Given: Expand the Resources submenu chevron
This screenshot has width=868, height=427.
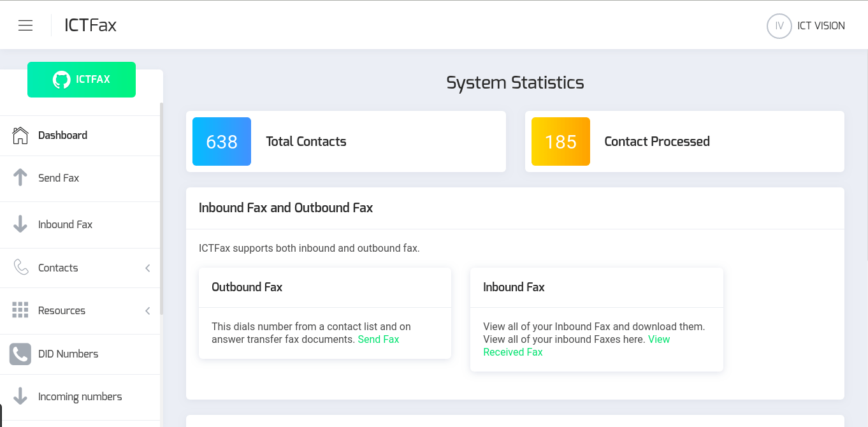Looking at the screenshot, I should (x=147, y=311).
